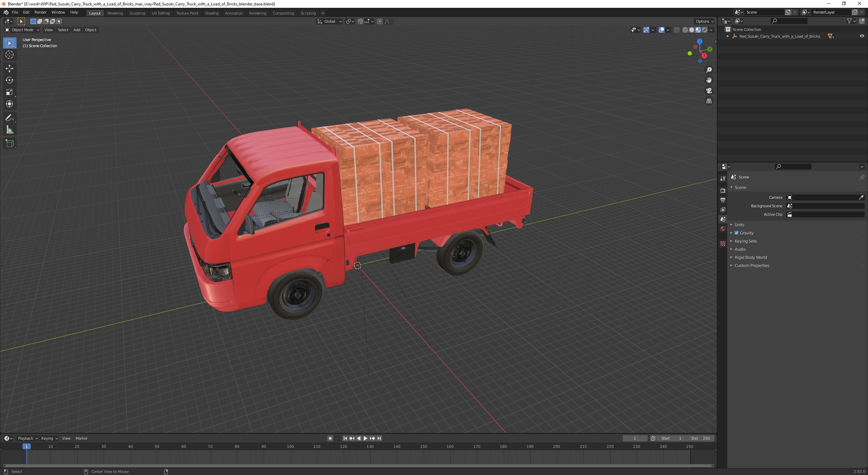Switch to the Shading workspace tab
This screenshot has height=475, width=868.
212,13
